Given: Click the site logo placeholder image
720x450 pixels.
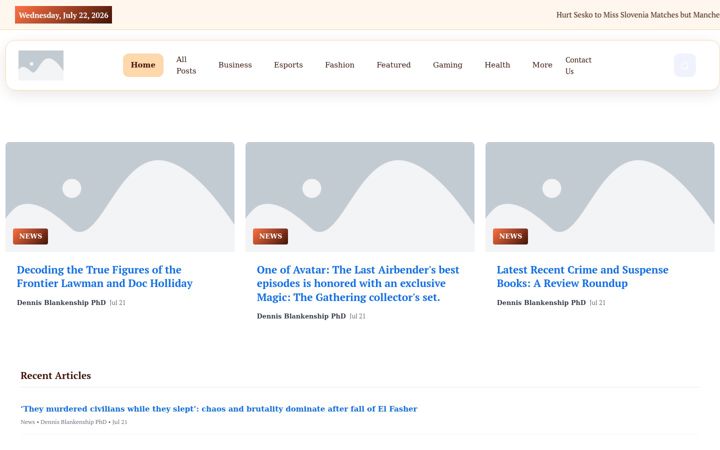Looking at the screenshot, I should (x=41, y=65).
